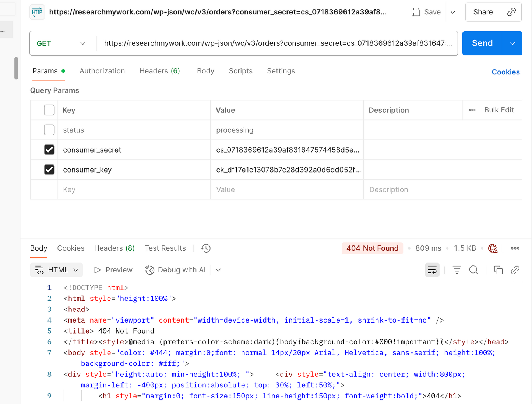Click the request title URL text
Viewport: 532px width, 404px height.
[218, 12]
